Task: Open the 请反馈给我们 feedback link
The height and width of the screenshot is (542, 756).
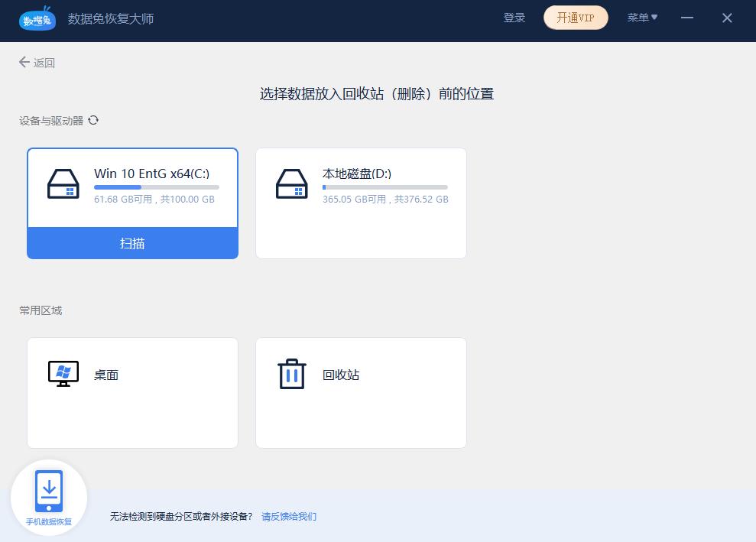Action: coord(288,517)
